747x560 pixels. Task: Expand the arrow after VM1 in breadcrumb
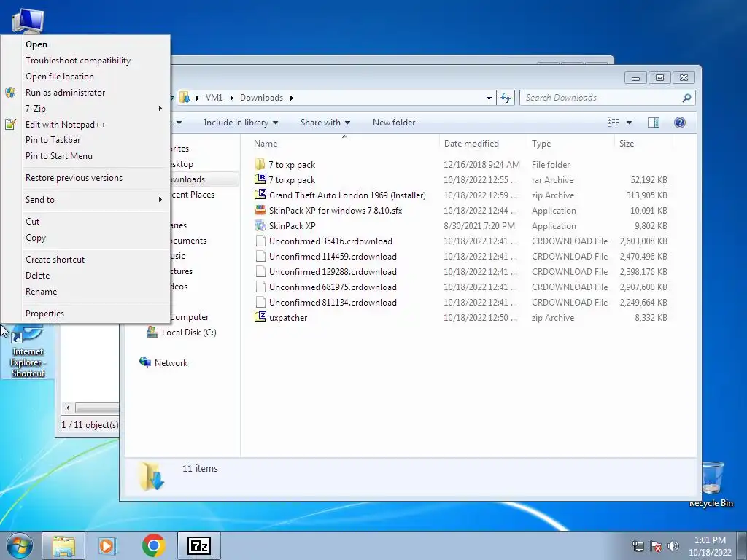tap(231, 98)
